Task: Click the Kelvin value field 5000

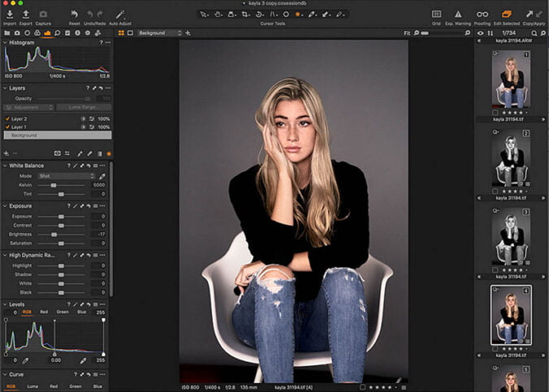Action: [98, 185]
